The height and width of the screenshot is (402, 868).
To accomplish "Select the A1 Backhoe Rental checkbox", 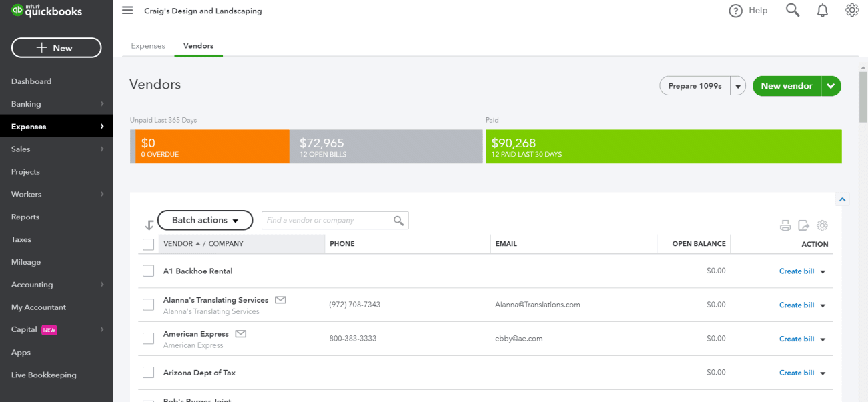I will 149,271.
